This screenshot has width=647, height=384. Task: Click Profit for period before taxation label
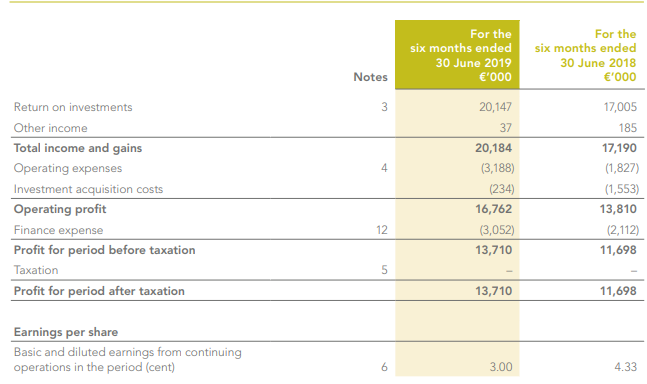[104, 250]
